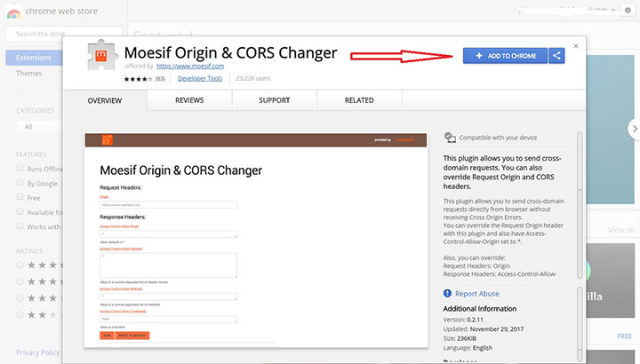Click the Report Abuse link
The image size is (640, 364).
click(477, 294)
